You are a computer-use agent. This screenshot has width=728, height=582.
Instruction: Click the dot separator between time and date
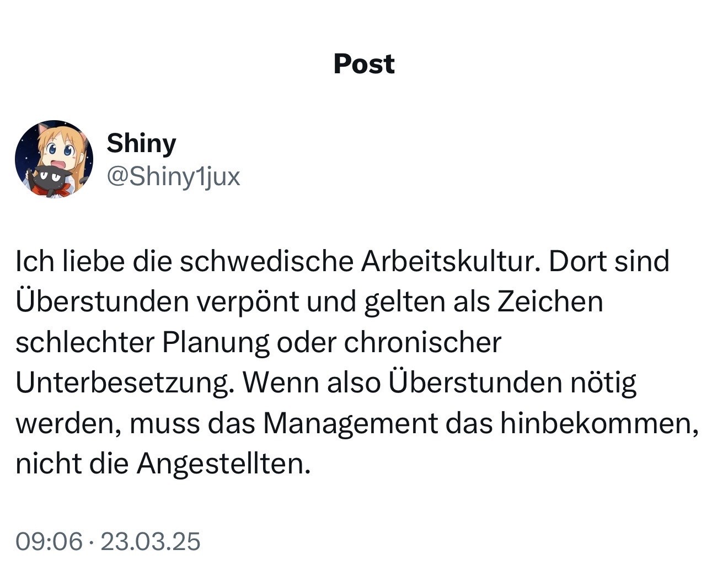point(92,542)
